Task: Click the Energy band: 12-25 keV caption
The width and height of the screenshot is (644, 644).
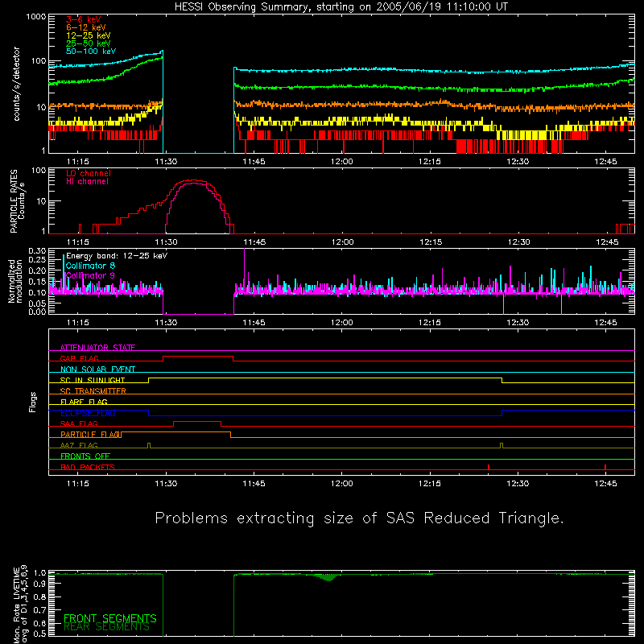Action: click(117, 256)
